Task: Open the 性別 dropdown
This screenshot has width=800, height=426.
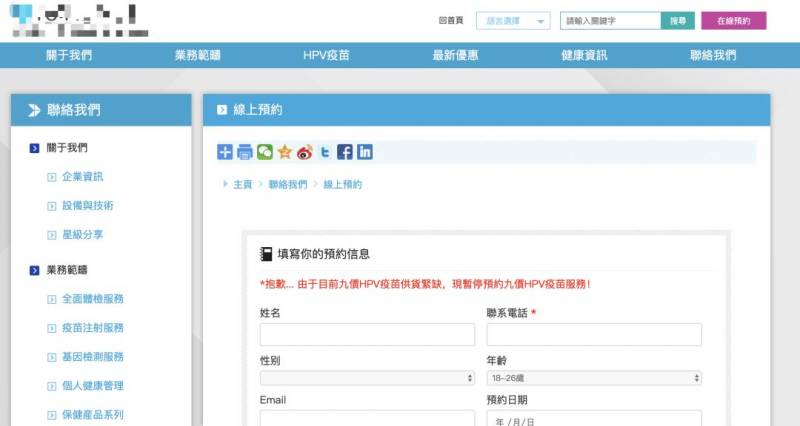Action: tap(367, 378)
